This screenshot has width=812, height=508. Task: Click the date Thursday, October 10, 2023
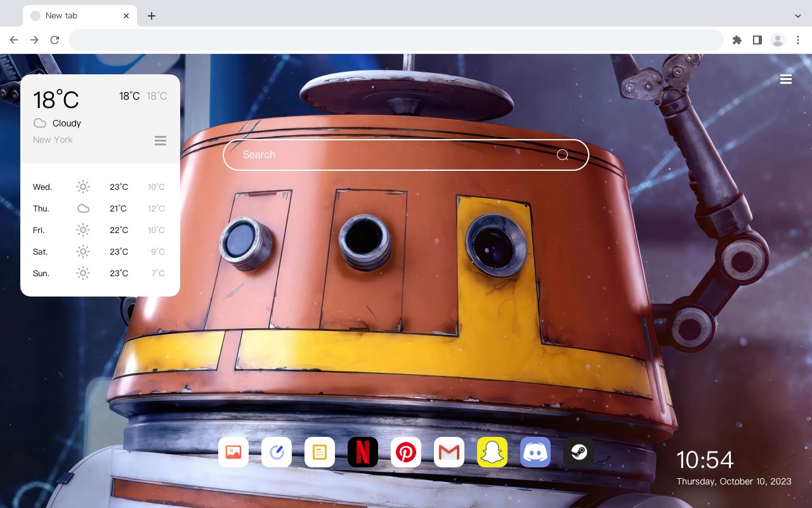coord(734,481)
